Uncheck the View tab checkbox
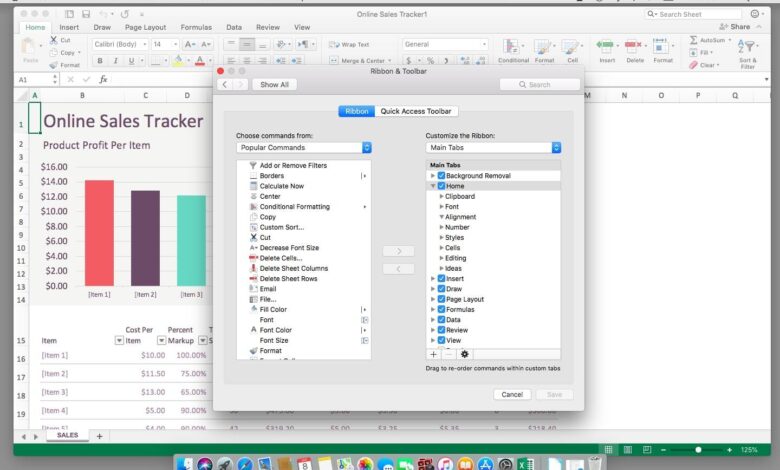This screenshot has width=780, height=470. [x=441, y=341]
